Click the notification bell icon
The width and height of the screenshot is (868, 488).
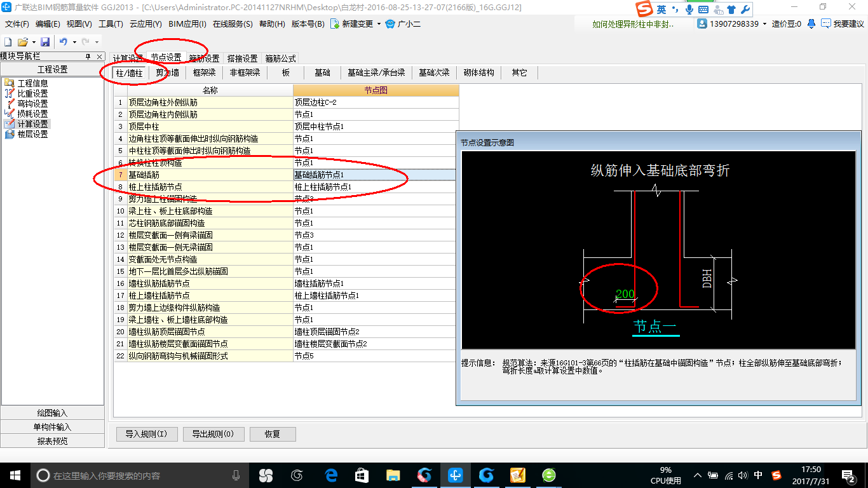[811, 24]
